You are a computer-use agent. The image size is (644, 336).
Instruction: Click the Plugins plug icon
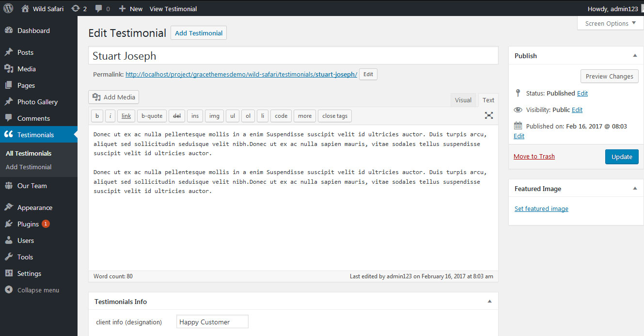(9, 224)
